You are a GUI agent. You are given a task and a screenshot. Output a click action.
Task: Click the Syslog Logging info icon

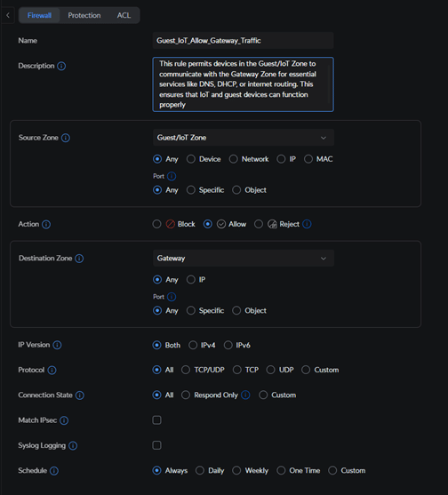[73, 446]
